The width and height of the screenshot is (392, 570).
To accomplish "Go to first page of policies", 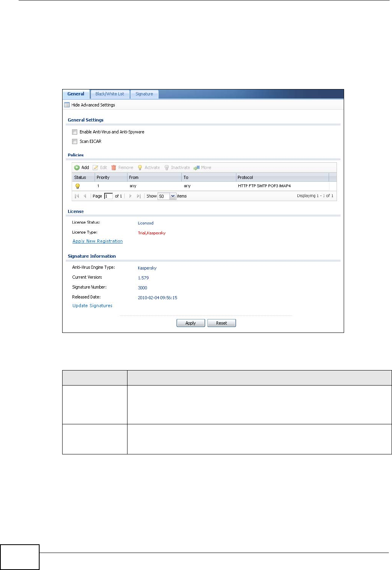I will point(77,196).
